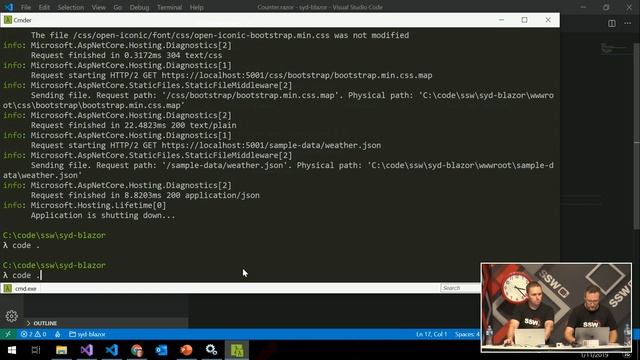
Task: Click the last 'code .' prompt line
Action: click(22, 276)
